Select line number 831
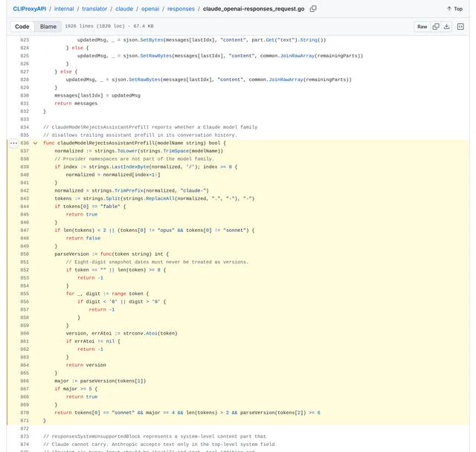 point(25,103)
